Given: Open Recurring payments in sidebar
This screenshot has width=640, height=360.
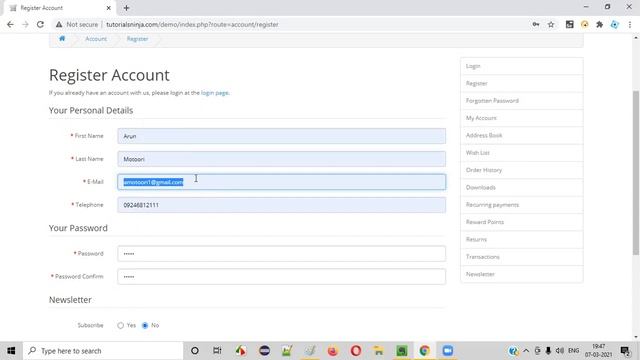Looking at the screenshot, I should point(522,205).
